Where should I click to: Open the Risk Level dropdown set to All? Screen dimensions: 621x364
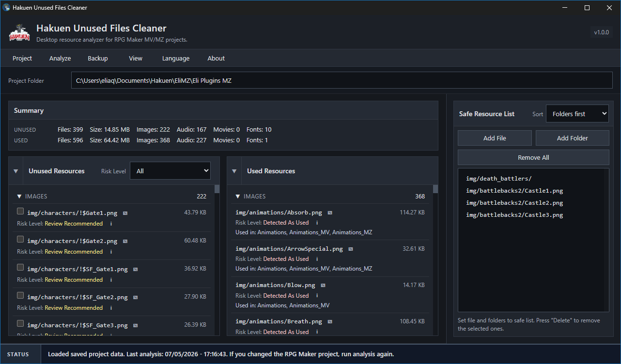coord(171,171)
